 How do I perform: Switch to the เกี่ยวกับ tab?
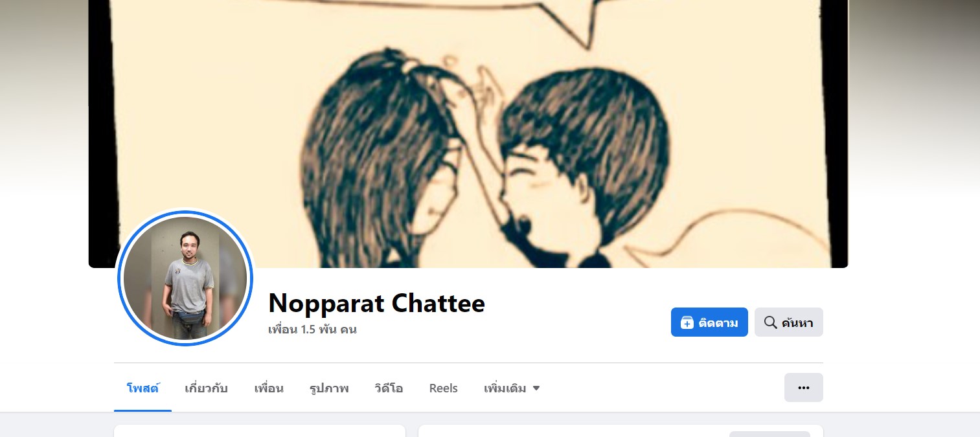(206, 388)
